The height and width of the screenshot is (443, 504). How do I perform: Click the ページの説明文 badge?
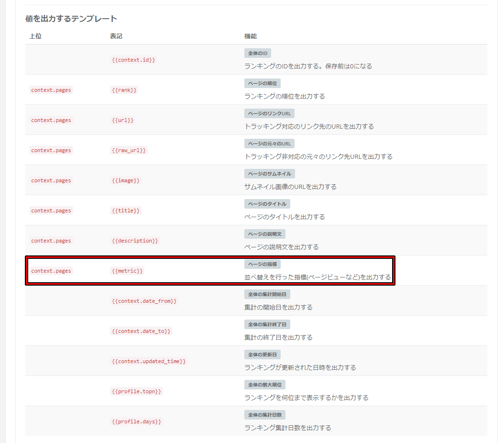[x=265, y=234]
